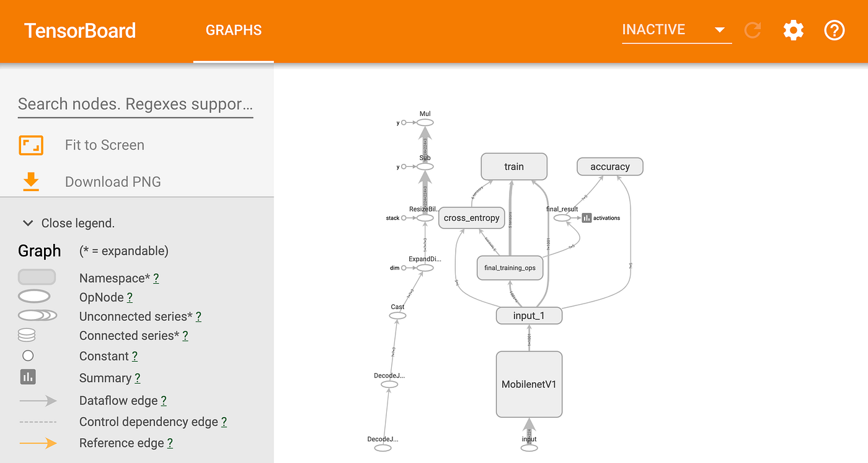Open the Namespace help link

tap(156, 278)
